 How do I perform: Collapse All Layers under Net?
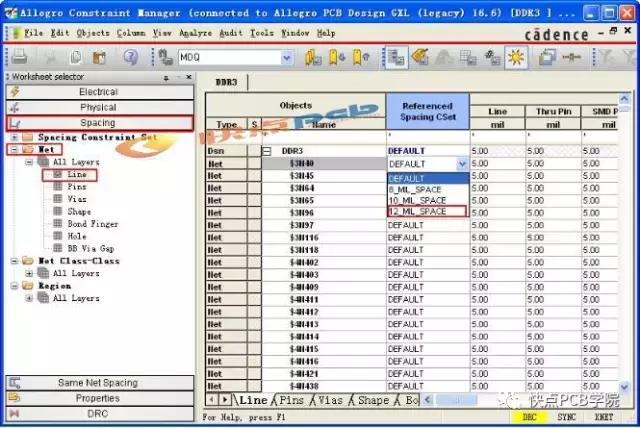(29, 162)
